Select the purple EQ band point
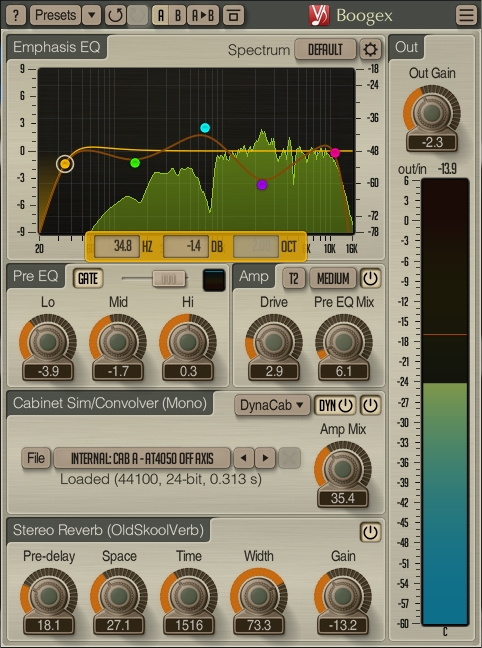 [x=262, y=185]
